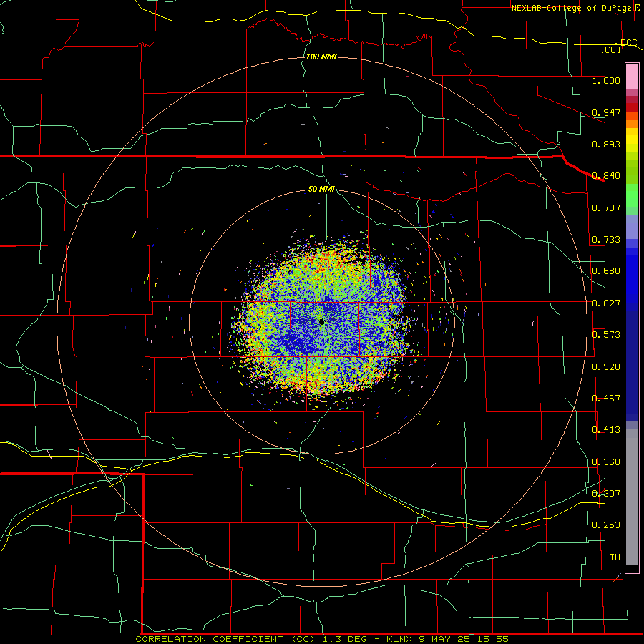
Task: Click the 0.733 legend value
Action: point(606,240)
